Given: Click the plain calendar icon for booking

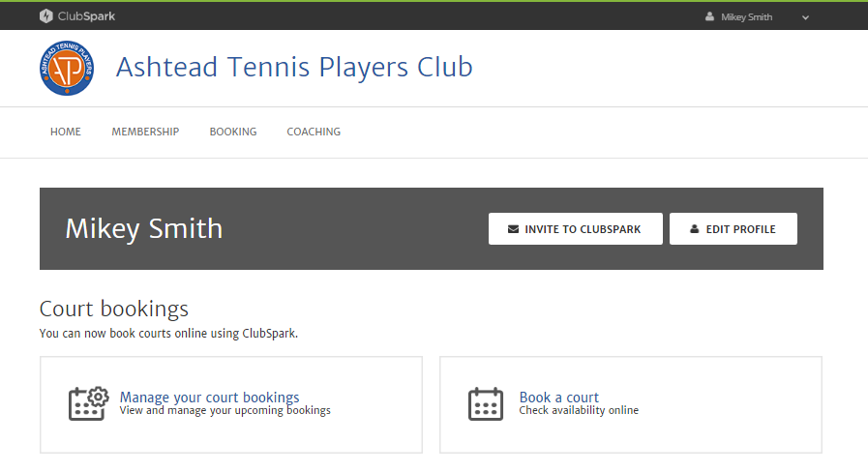Looking at the screenshot, I should (x=486, y=403).
